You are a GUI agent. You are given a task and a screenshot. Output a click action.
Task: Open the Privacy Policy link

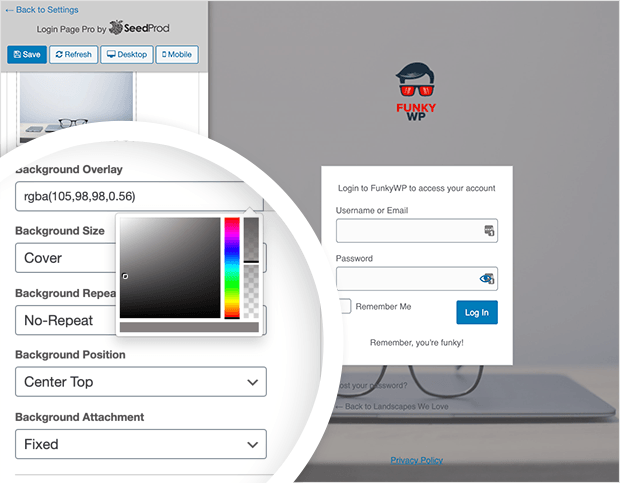[x=416, y=460]
